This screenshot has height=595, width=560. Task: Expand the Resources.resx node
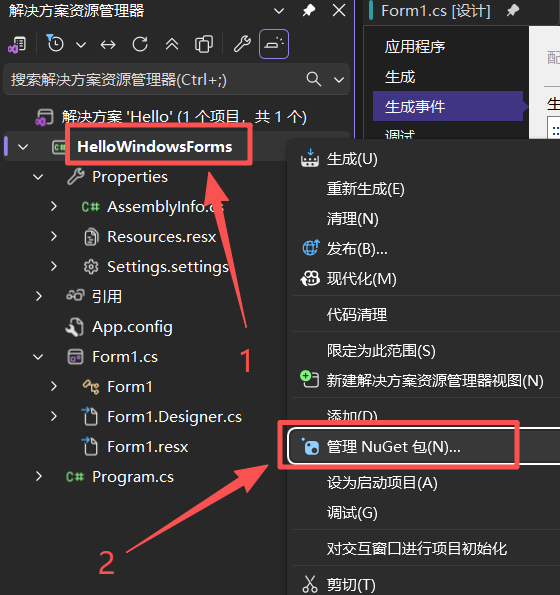(x=54, y=237)
